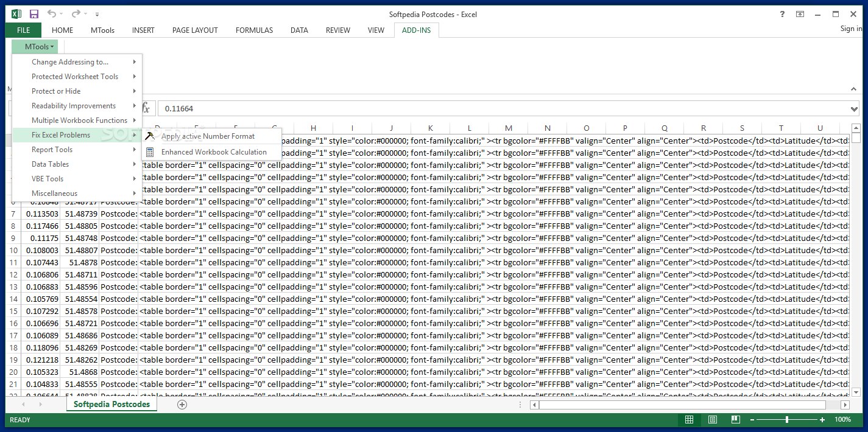
Task: Select column header M
Action: 509,128
